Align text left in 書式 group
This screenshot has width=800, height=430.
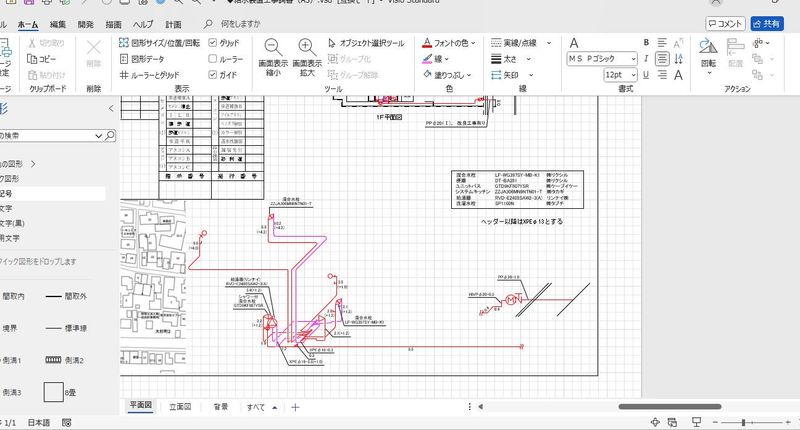(662, 43)
